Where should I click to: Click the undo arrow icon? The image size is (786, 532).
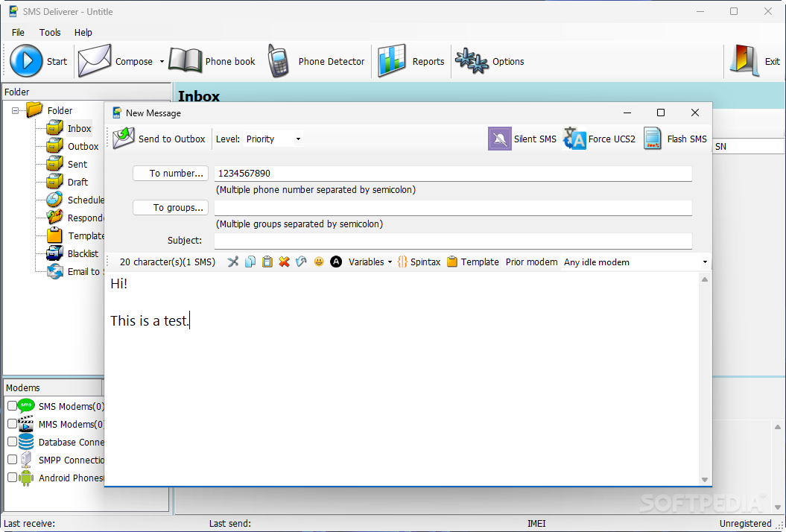click(301, 262)
